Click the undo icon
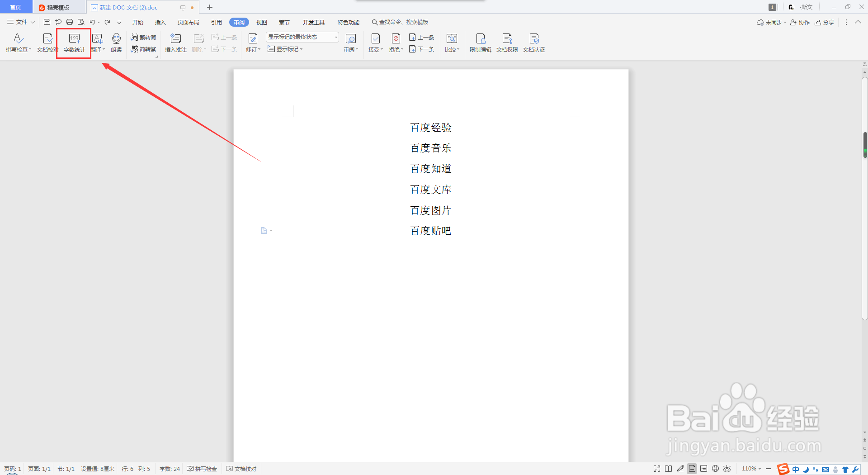Viewport: 868px width, 475px height. (92, 22)
